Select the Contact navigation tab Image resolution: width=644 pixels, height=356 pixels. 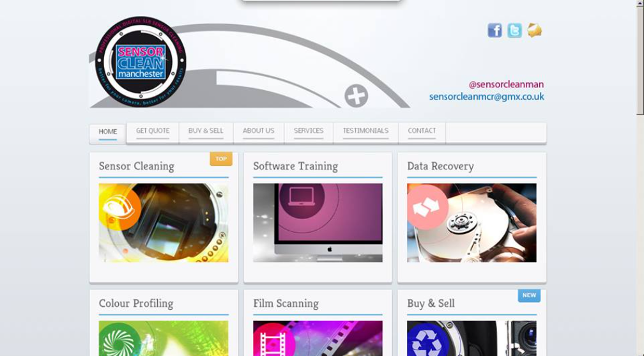422,131
